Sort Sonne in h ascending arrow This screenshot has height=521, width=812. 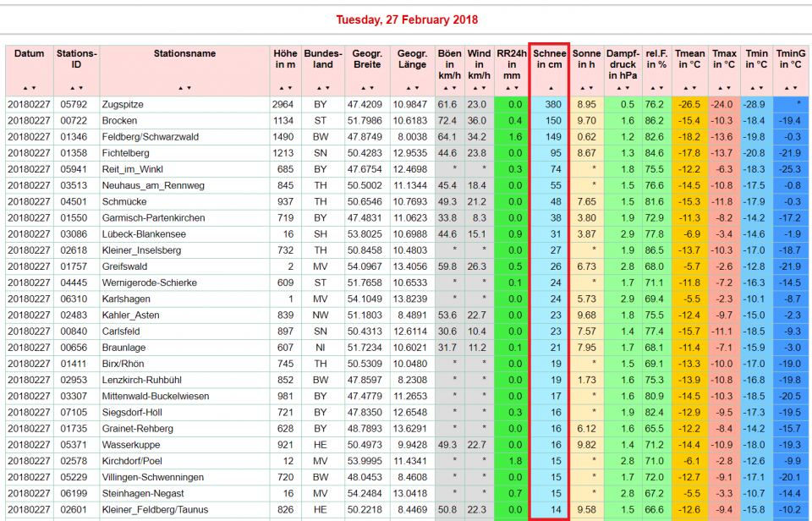point(584,88)
